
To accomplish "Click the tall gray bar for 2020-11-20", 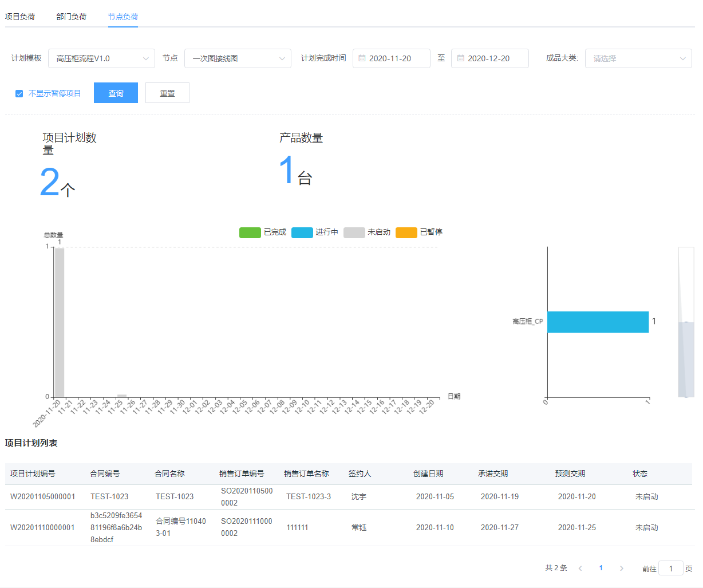I will coord(59,322).
